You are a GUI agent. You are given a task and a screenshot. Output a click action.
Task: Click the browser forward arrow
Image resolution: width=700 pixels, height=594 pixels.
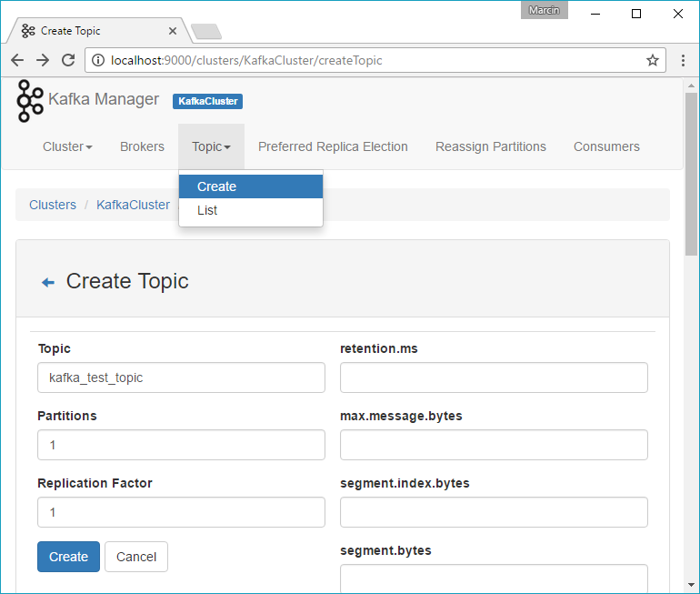pos(43,60)
